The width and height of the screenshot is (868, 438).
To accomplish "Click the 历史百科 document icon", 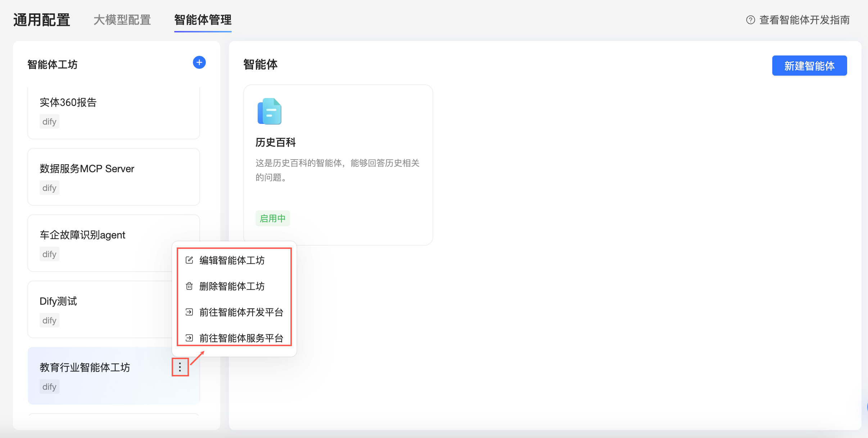I will [x=269, y=111].
